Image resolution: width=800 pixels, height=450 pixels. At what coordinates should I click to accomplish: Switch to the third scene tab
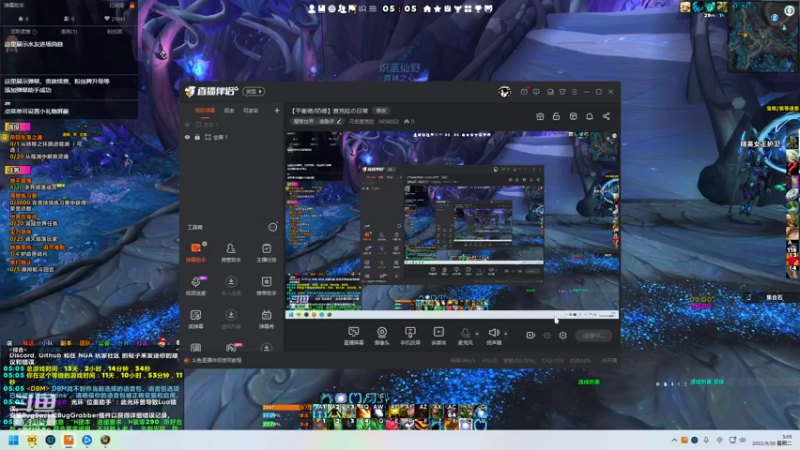pos(251,111)
